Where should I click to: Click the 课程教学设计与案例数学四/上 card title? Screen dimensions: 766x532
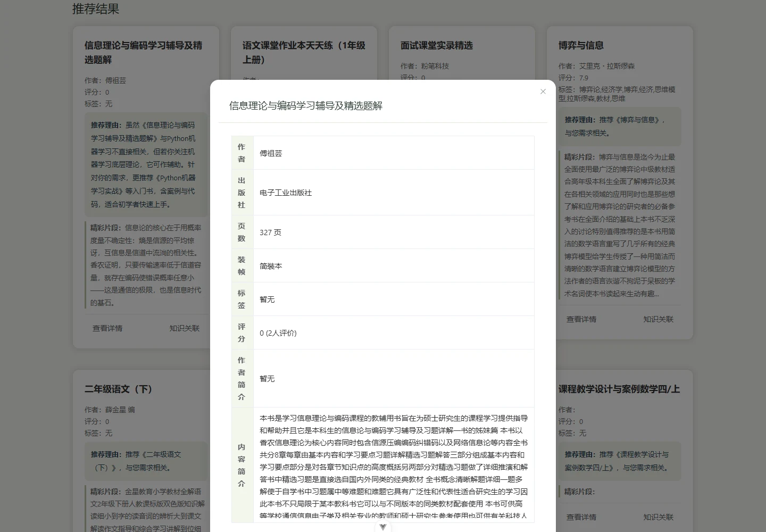619,389
